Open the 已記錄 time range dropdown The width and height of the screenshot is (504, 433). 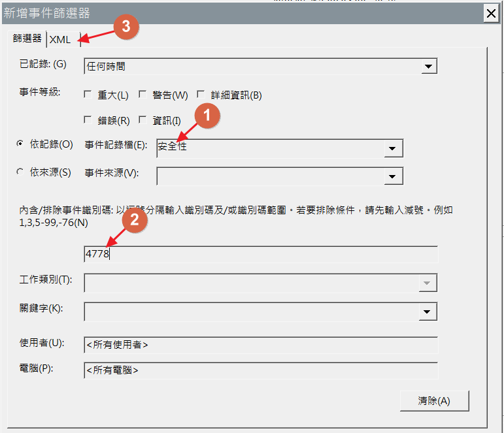(428, 67)
